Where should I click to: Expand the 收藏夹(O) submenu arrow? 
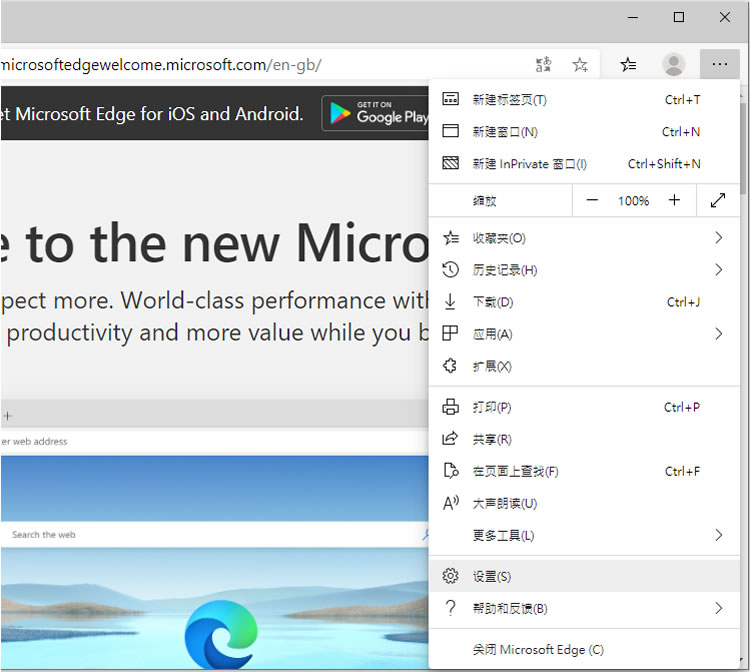point(718,238)
